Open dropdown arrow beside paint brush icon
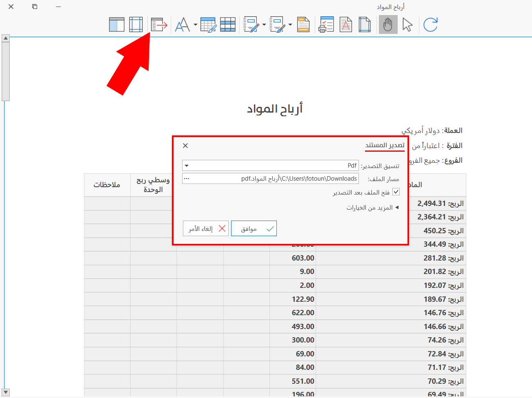 (x=290, y=25)
